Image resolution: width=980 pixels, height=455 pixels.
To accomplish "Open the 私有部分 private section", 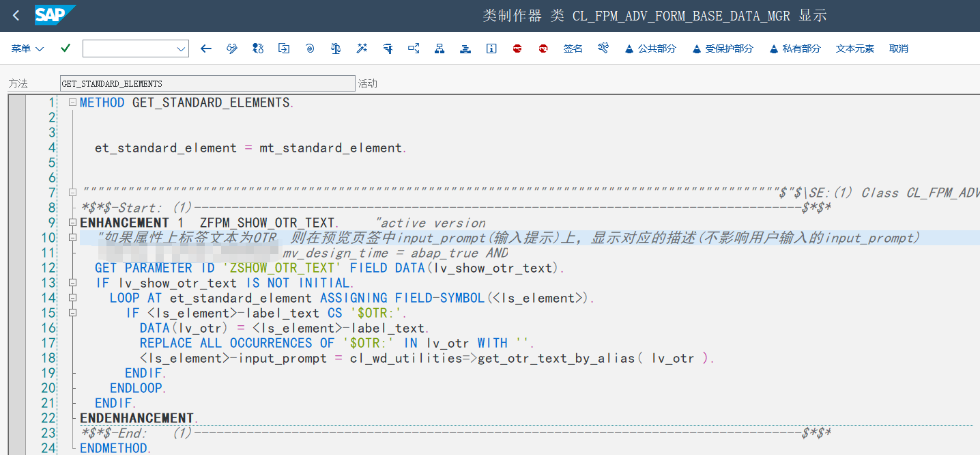I will pos(795,49).
